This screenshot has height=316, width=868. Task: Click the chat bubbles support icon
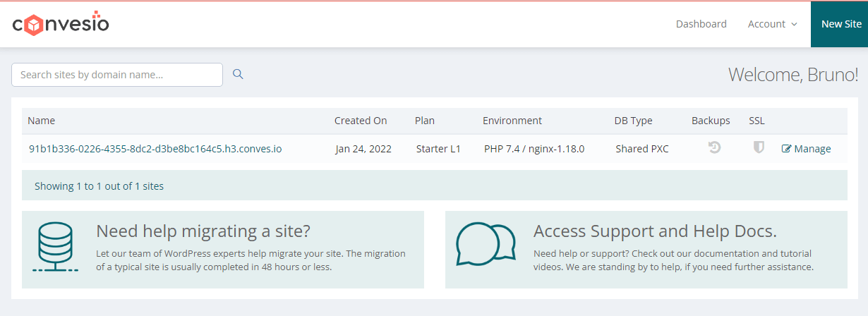click(486, 244)
